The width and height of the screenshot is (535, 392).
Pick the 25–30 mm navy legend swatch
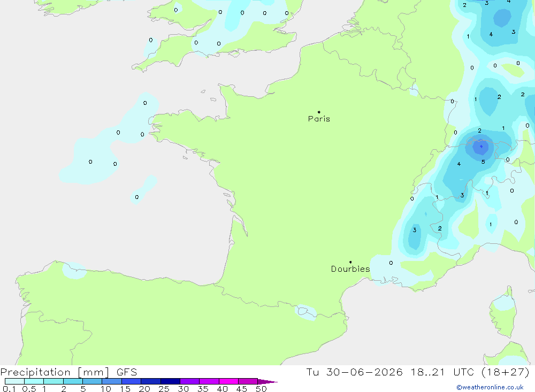170,381
